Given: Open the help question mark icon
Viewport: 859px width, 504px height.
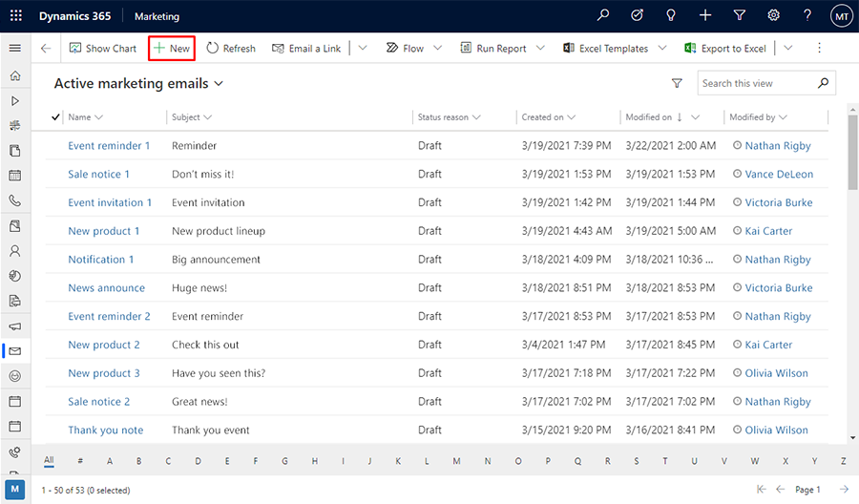Looking at the screenshot, I should coord(807,15).
